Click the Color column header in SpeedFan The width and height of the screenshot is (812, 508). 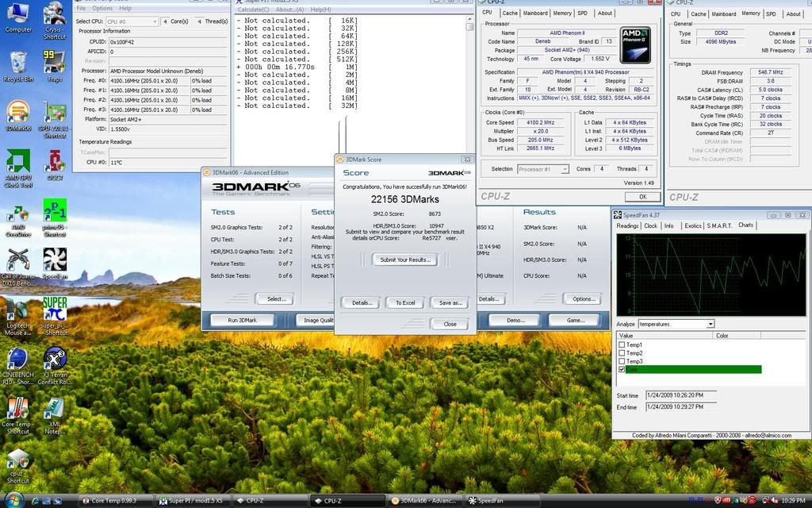click(737, 336)
